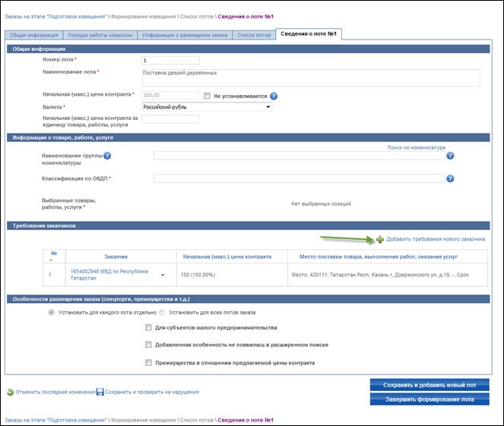Switch to "Порядок работы комиссии" tab
This screenshot has width=504, height=426.
100,35
